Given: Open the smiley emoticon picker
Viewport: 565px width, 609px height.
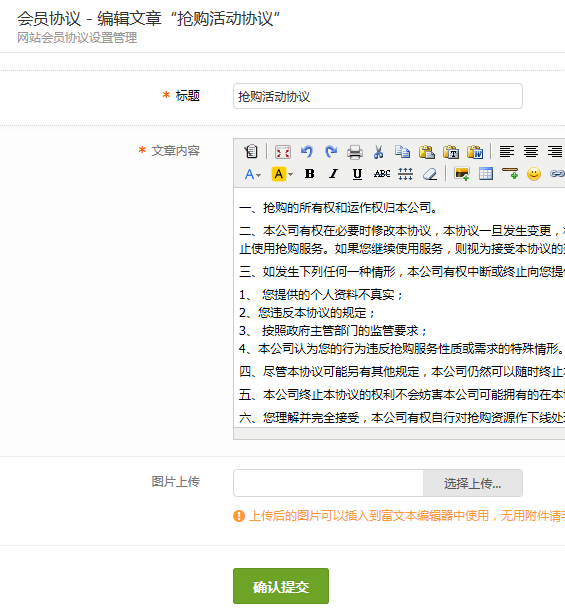Looking at the screenshot, I should click(x=534, y=174).
